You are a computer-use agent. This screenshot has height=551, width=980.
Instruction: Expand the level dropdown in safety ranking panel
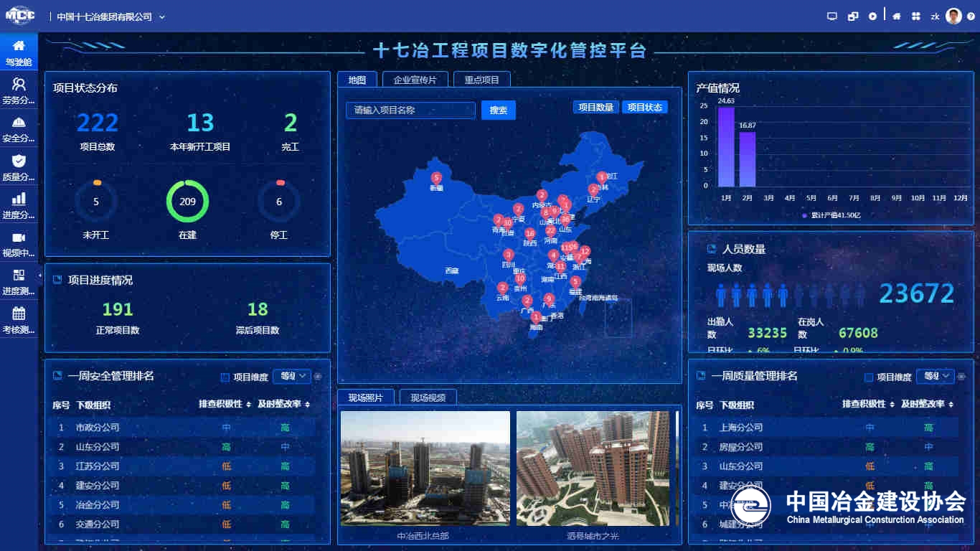click(292, 376)
